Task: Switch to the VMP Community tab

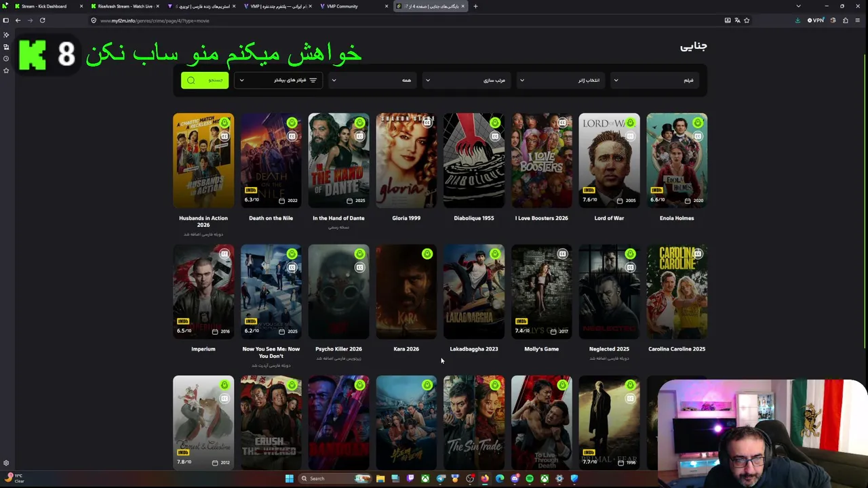Action: (355, 6)
